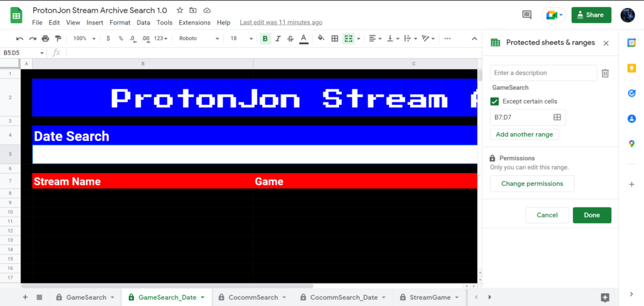Image resolution: width=644 pixels, height=306 pixels.
Task: Toggle Italic formatting
Action: point(277,38)
